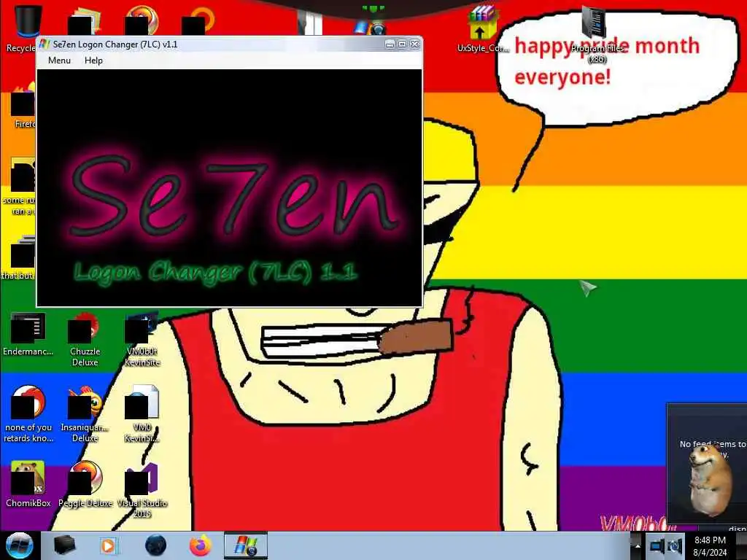Open the clock showing 8:48 PM

[x=710, y=546]
